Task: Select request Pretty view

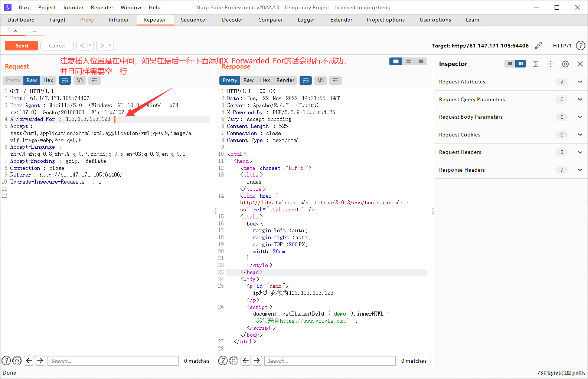Action: [13, 80]
